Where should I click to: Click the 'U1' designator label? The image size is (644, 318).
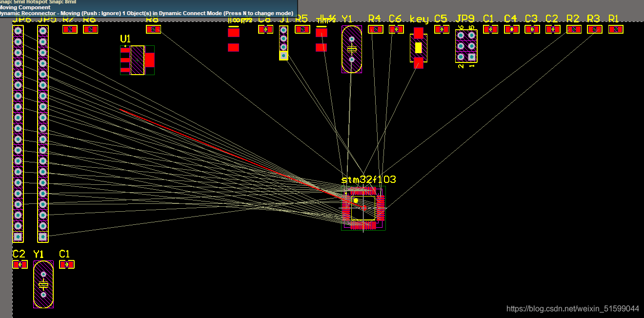pyautogui.click(x=125, y=39)
